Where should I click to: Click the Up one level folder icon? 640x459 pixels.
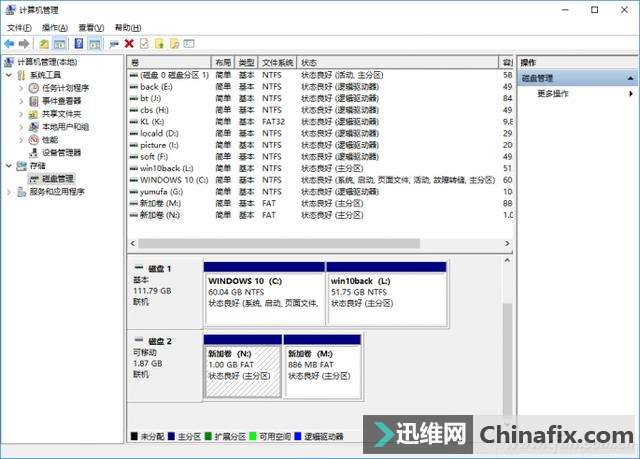[44, 44]
